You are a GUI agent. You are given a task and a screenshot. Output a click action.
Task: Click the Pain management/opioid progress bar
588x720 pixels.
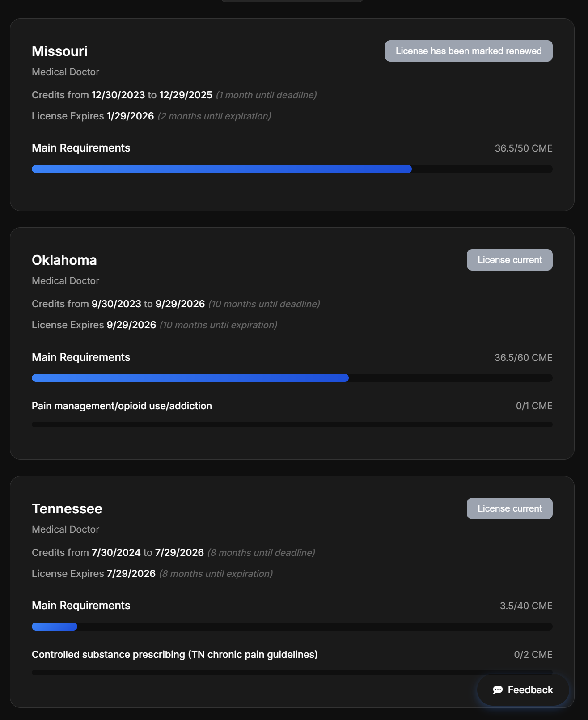coord(292,424)
